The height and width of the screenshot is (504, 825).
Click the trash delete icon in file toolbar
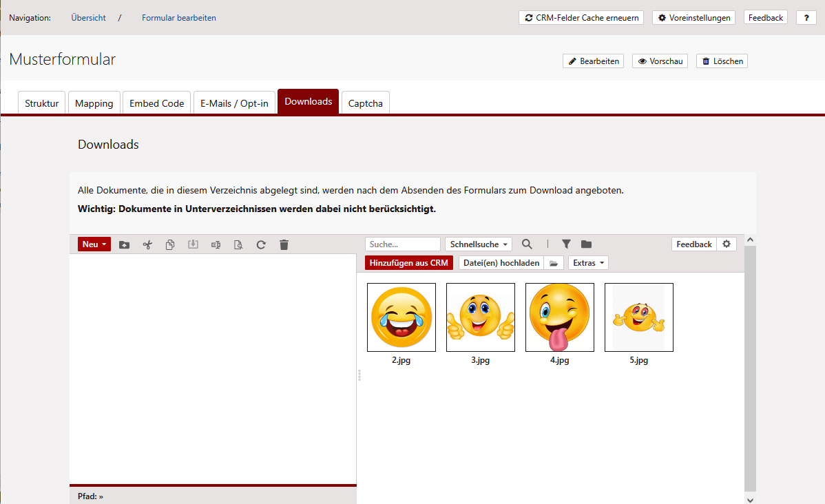(x=284, y=244)
